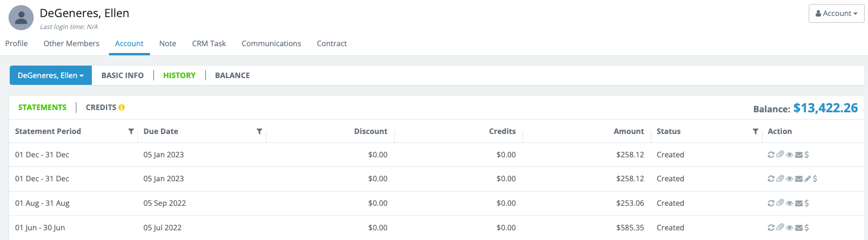Click the user avatar profile picture
Screen dimensions: 868x240
[21, 18]
